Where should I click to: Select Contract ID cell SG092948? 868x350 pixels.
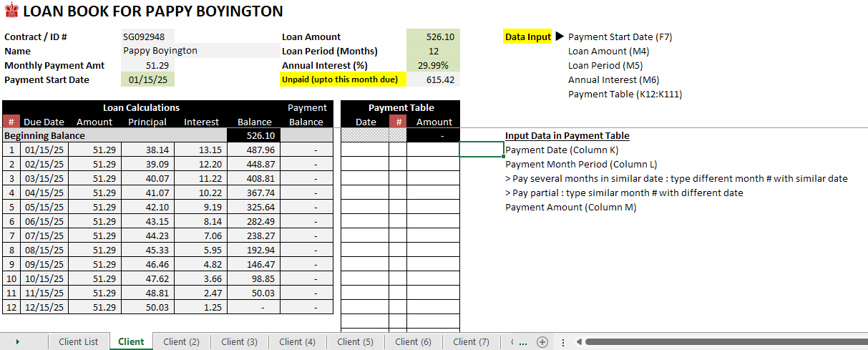tap(147, 37)
